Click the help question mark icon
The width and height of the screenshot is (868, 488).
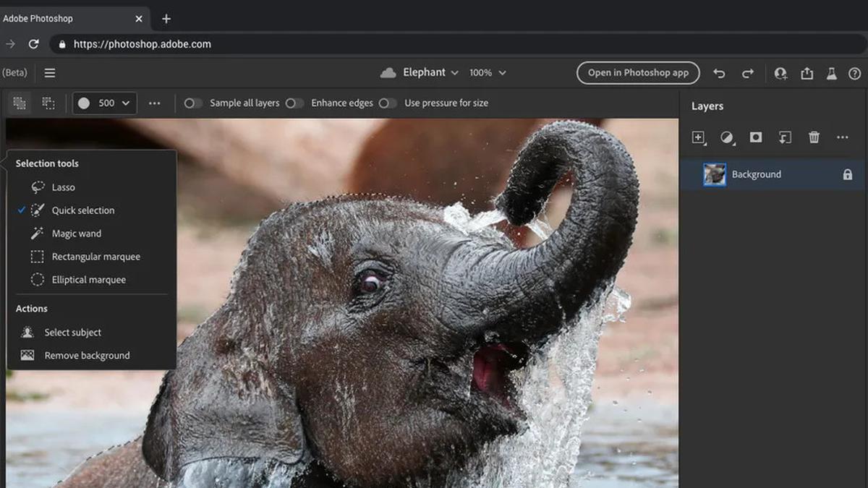(854, 73)
